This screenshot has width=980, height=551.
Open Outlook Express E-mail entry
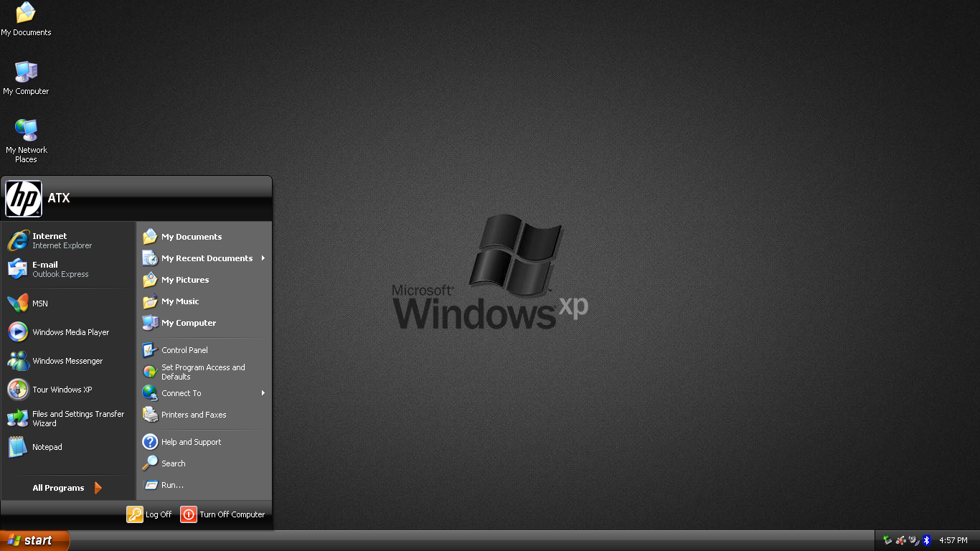[68, 269]
